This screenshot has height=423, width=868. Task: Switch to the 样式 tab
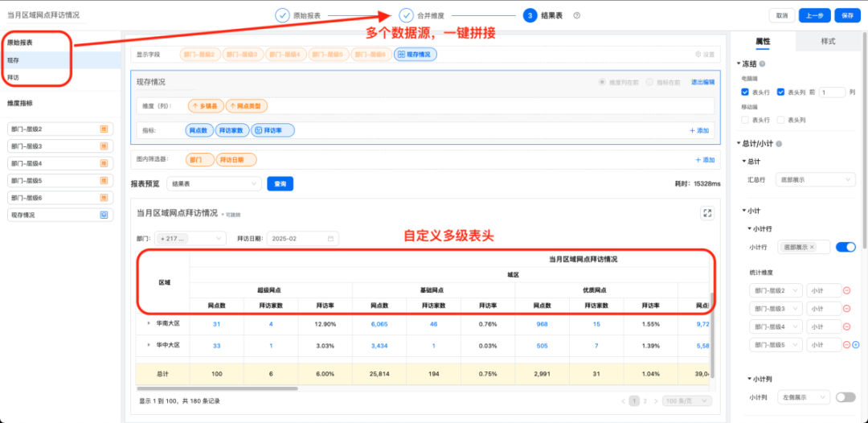click(828, 42)
